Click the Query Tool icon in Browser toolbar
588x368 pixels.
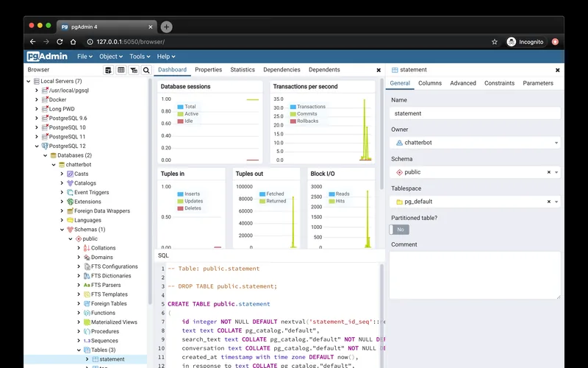coord(108,70)
